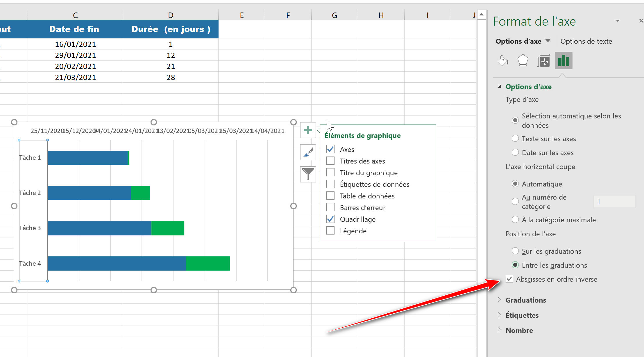Image resolution: width=644 pixels, height=357 pixels.
Task: Toggle Abscisses en ordre inverse checkbox
Action: tap(509, 279)
